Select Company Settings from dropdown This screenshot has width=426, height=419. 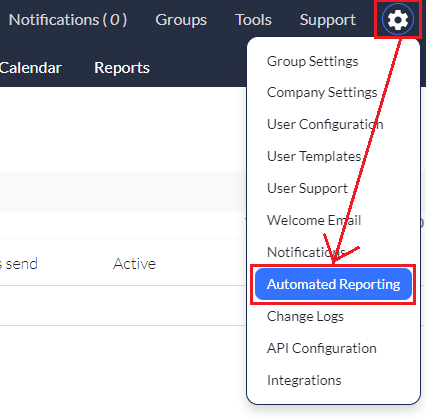click(322, 92)
